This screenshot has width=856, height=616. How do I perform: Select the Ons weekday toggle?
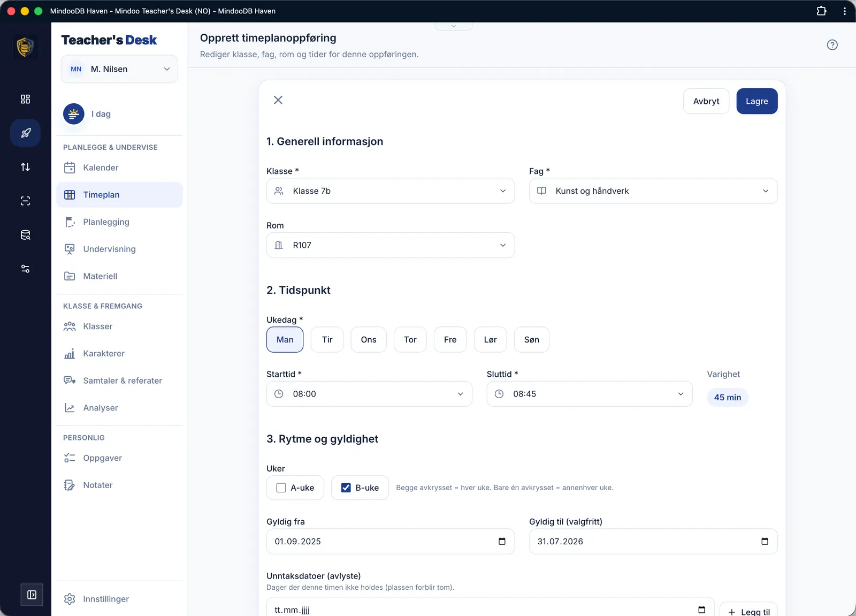click(x=369, y=339)
